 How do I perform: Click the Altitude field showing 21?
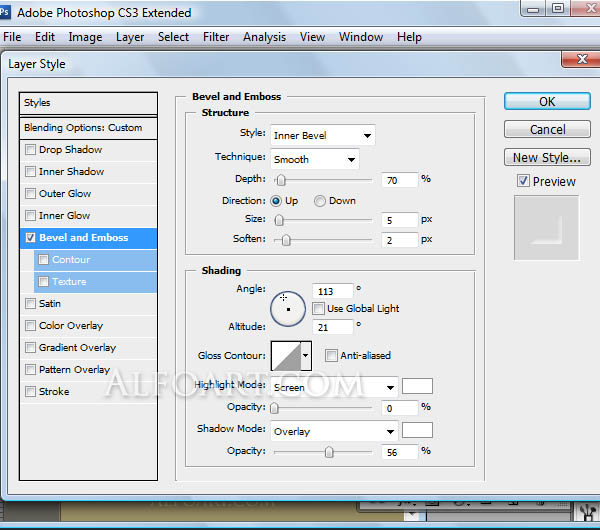pos(333,327)
